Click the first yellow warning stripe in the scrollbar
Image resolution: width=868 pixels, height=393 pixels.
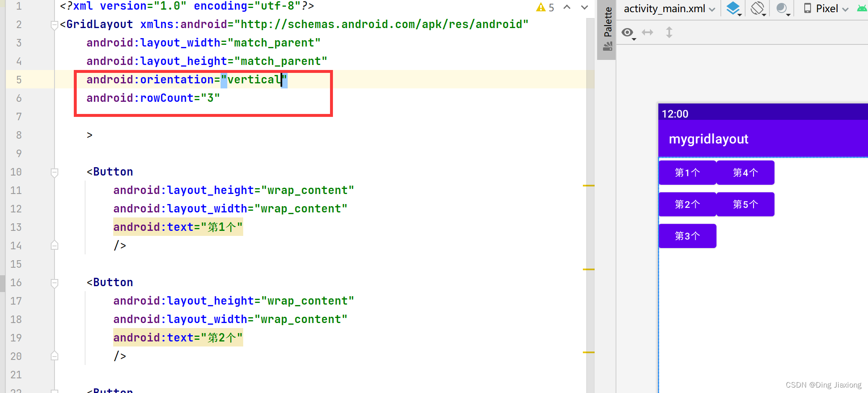[588, 186]
